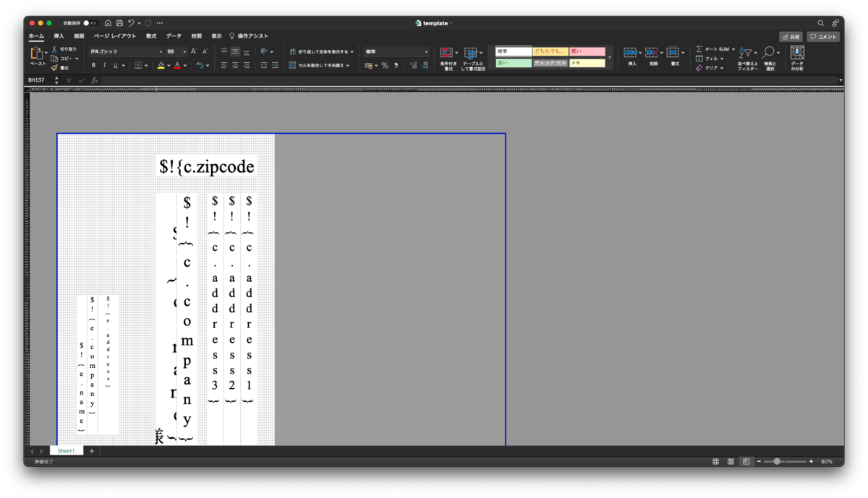Cut selection with scissors icon
The width and height of the screenshot is (868, 498).
54,49
